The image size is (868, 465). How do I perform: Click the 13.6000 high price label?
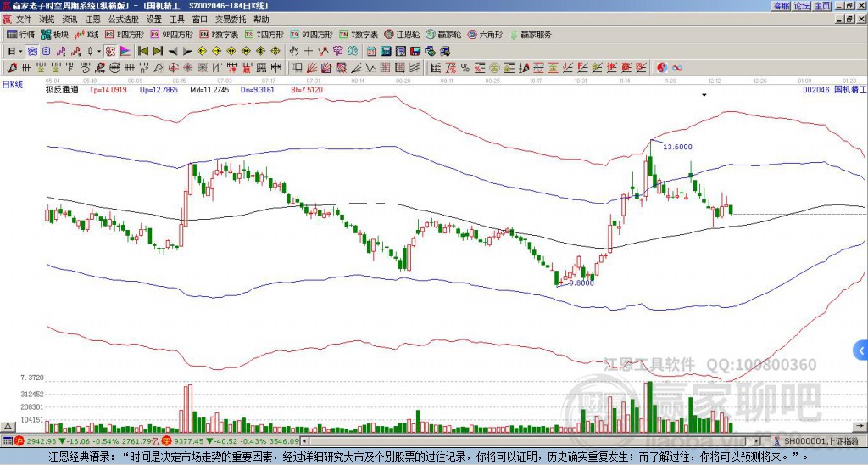(x=677, y=147)
